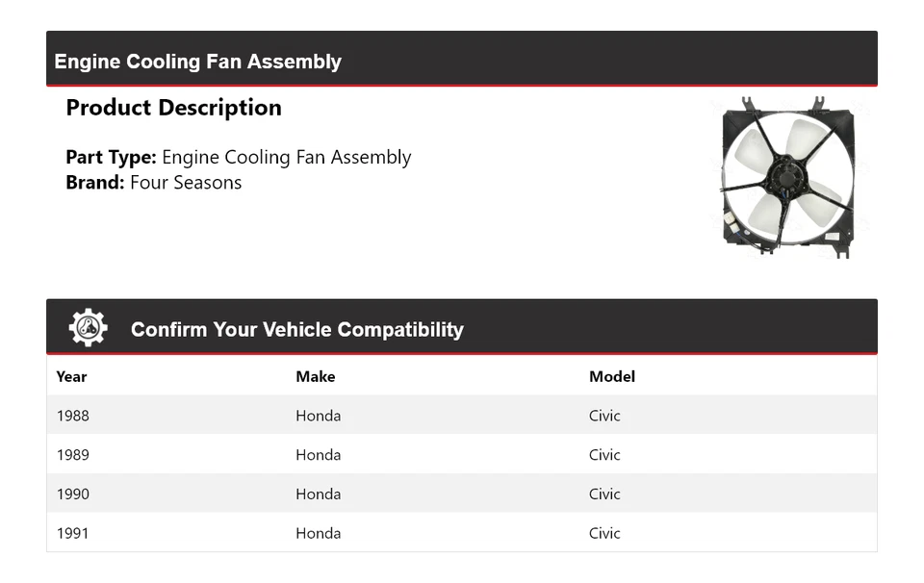Image resolution: width=924 pixels, height=583 pixels.
Task: Select the Make column header
Action: click(x=315, y=376)
